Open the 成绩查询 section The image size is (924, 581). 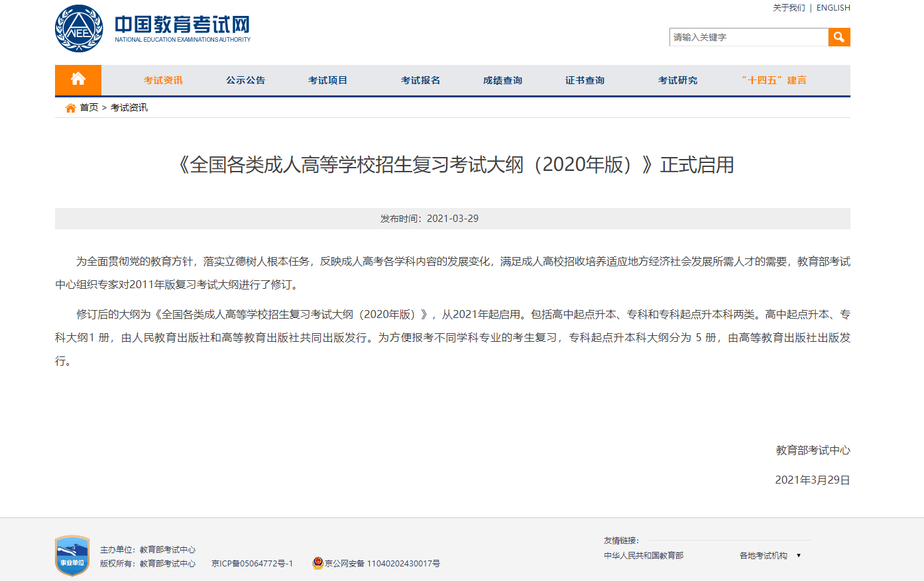tap(502, 79)
